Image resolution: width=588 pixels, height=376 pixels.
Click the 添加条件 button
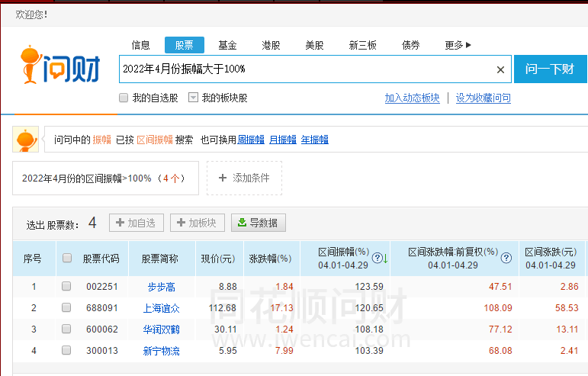244,178
